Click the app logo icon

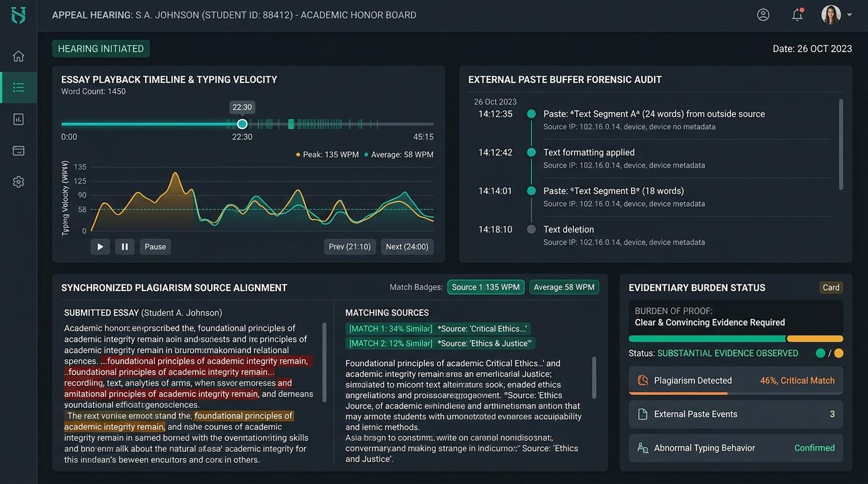tap(18, 15)
